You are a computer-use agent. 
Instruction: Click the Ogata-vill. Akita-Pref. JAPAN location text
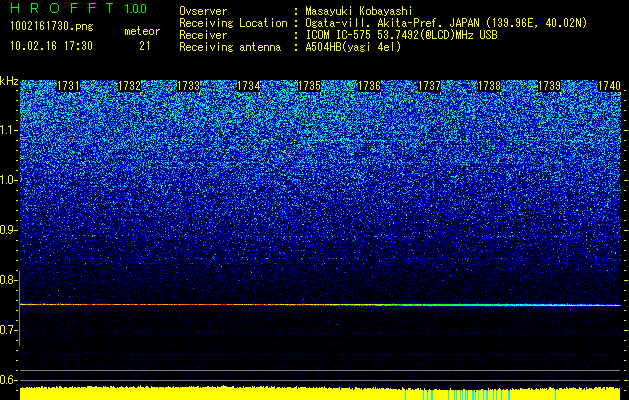(446, 23)
